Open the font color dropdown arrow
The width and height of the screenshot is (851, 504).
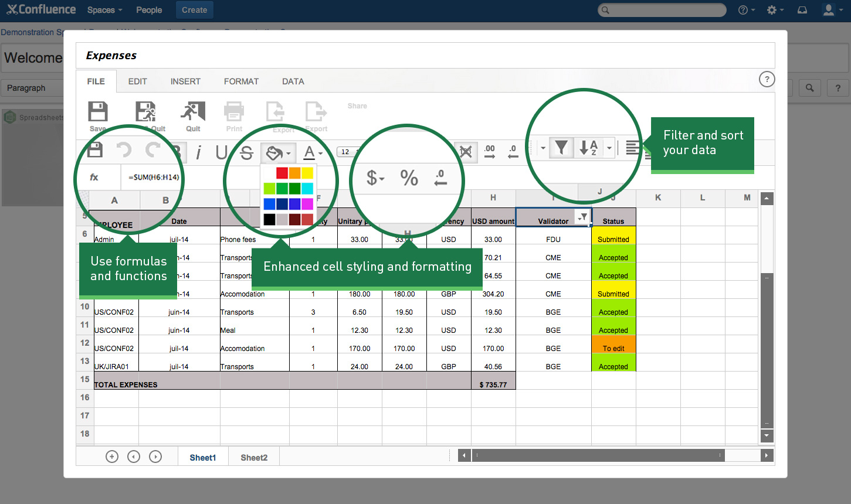click(321, 152)
